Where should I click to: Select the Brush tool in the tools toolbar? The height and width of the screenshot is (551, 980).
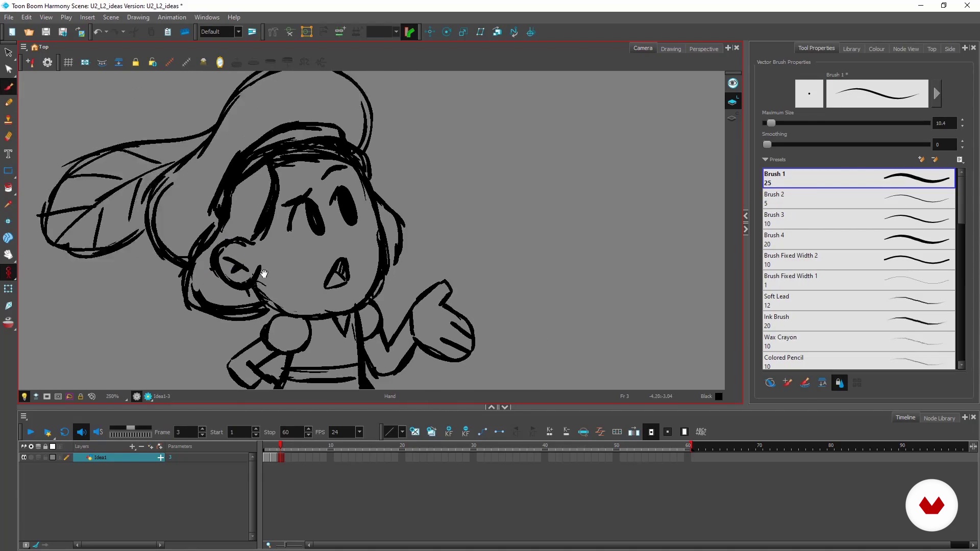[x=8, y=86]
